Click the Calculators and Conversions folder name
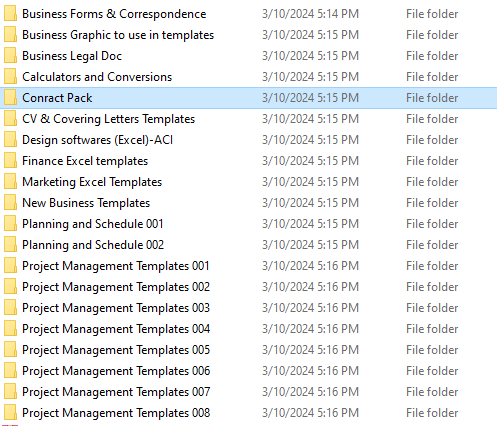 [97, 77]
